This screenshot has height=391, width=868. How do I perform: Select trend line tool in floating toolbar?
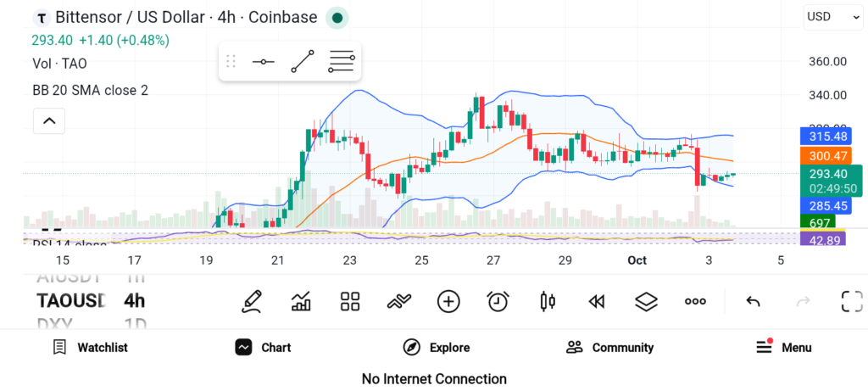point(303,61)
